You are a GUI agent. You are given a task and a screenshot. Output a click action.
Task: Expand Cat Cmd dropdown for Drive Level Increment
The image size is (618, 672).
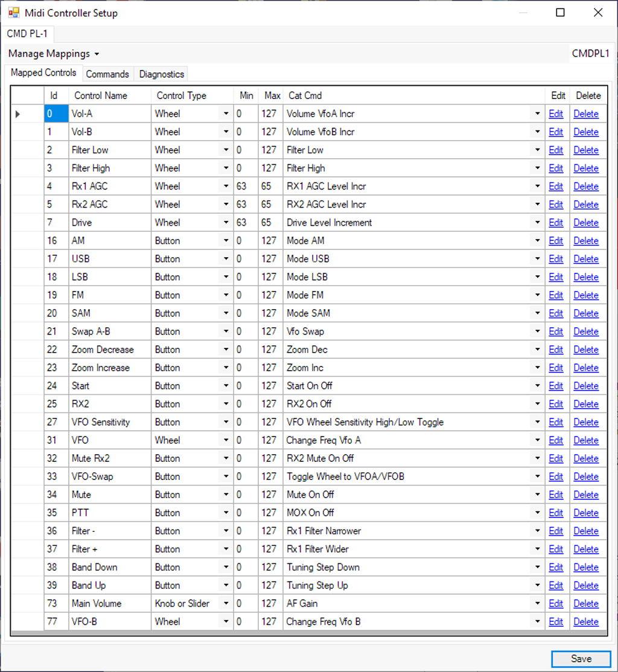click(x=537, y=223)
